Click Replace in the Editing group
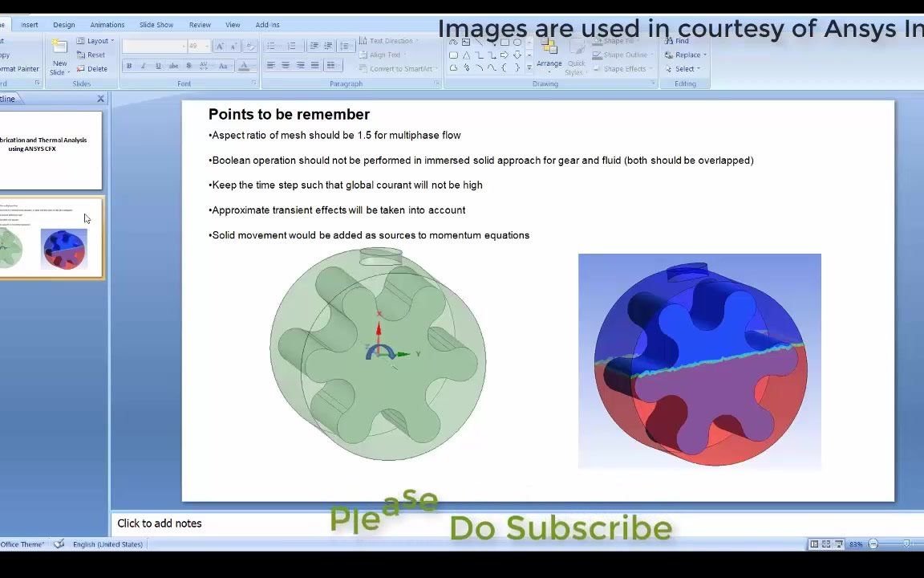The width and height of the screenshot is (924, 578). click(x=687, y=55)
